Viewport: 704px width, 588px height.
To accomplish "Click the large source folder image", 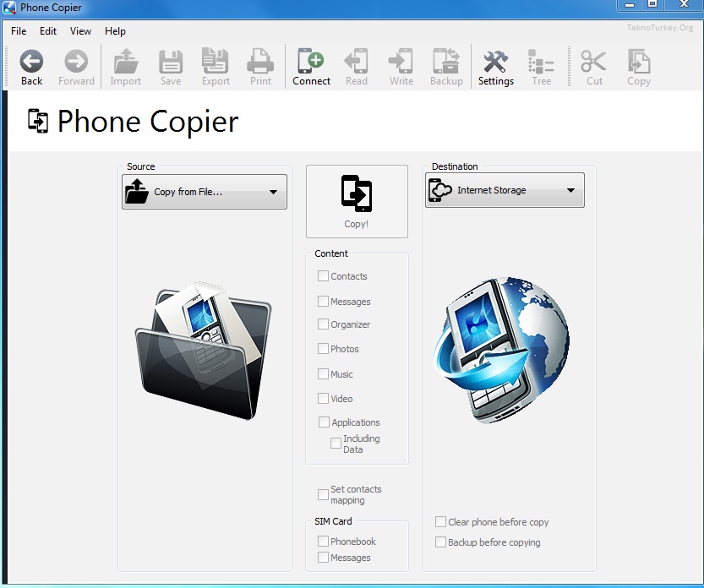I will coord(204,351).
